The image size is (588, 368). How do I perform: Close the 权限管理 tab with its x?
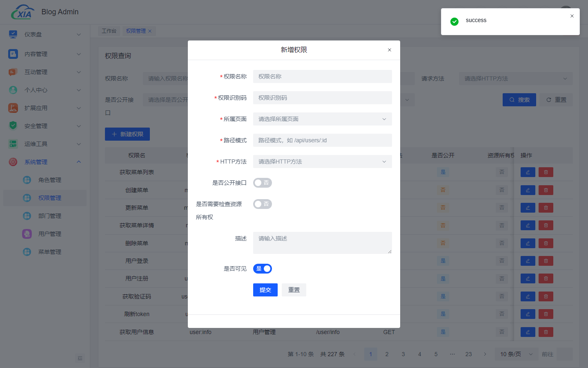[150, 31]
